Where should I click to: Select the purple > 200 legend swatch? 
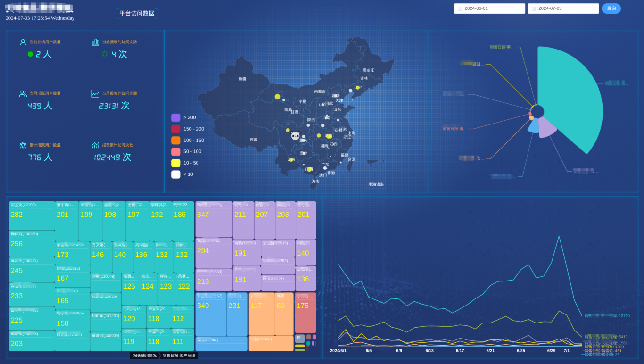176,117
